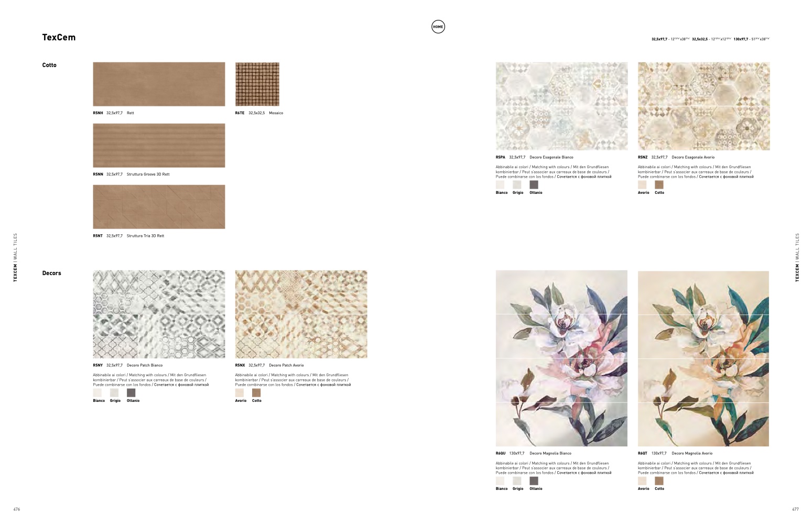Click the TexCem collection title

[59, 37]
